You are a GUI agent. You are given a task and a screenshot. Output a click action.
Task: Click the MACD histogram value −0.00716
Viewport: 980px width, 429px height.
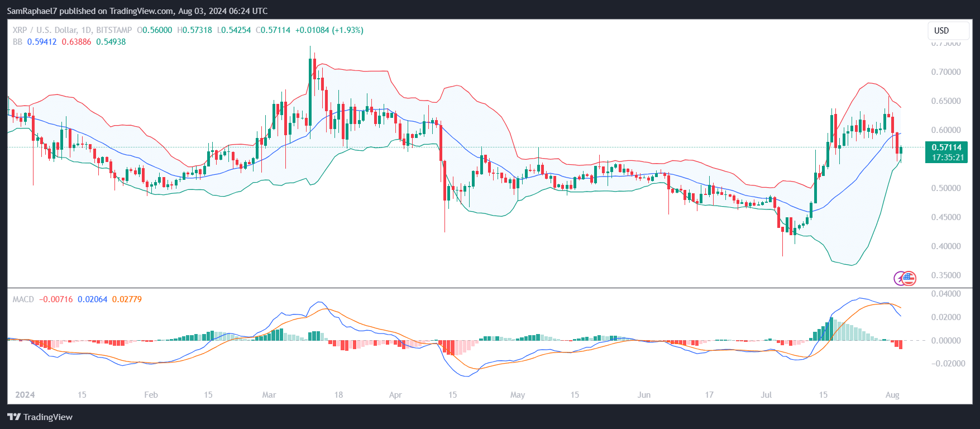56,299
